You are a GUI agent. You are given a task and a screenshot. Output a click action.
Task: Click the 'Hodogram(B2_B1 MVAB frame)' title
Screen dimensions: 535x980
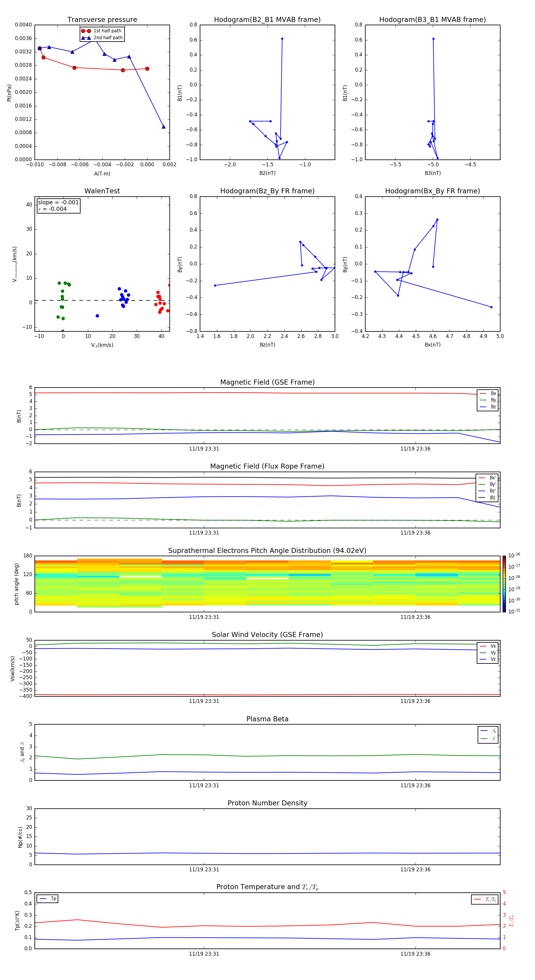click(x=267, y=20)
